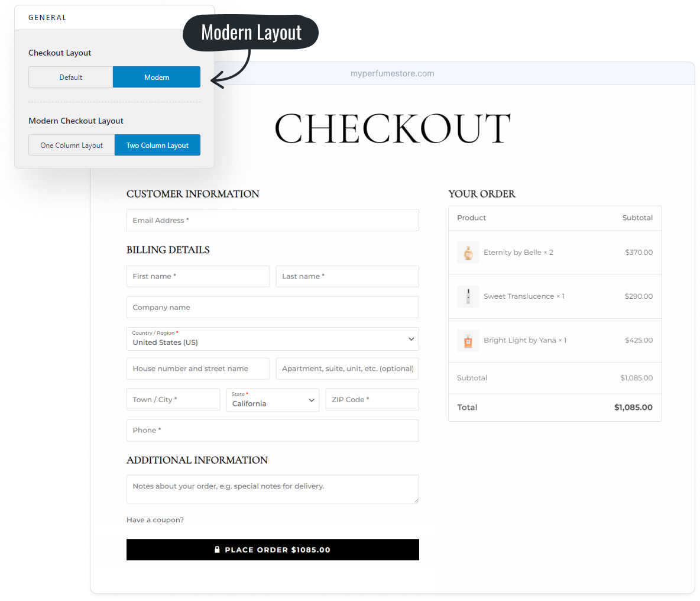Click the Place Order $1085.00 button

[273, 550]
